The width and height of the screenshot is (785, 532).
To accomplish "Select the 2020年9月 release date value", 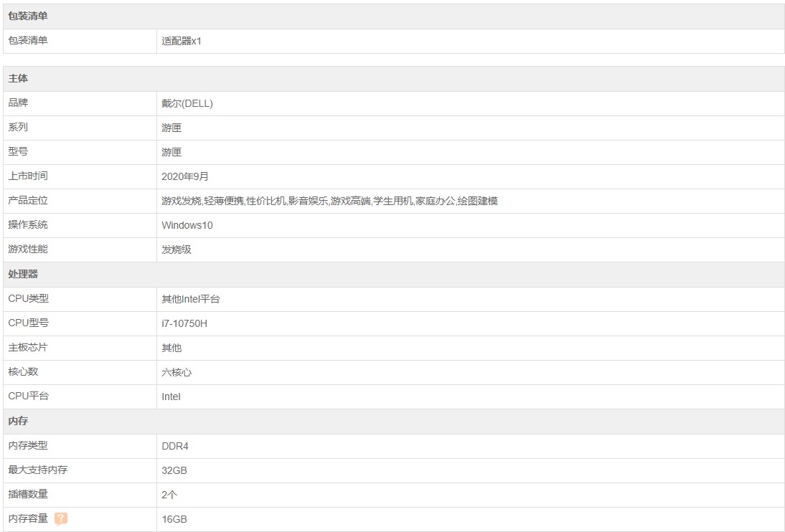I will tap(185, 176).
